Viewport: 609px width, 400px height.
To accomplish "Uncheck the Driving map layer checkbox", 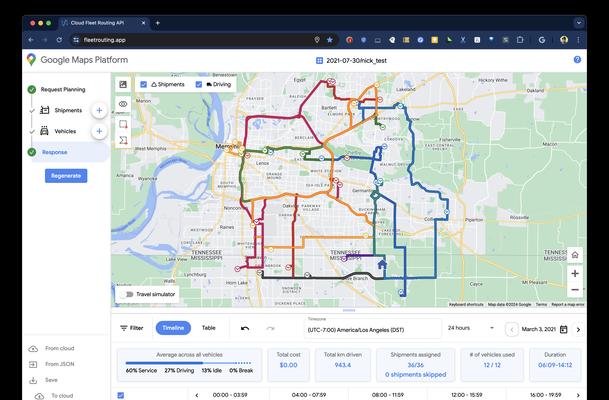I will coord(199,84).
